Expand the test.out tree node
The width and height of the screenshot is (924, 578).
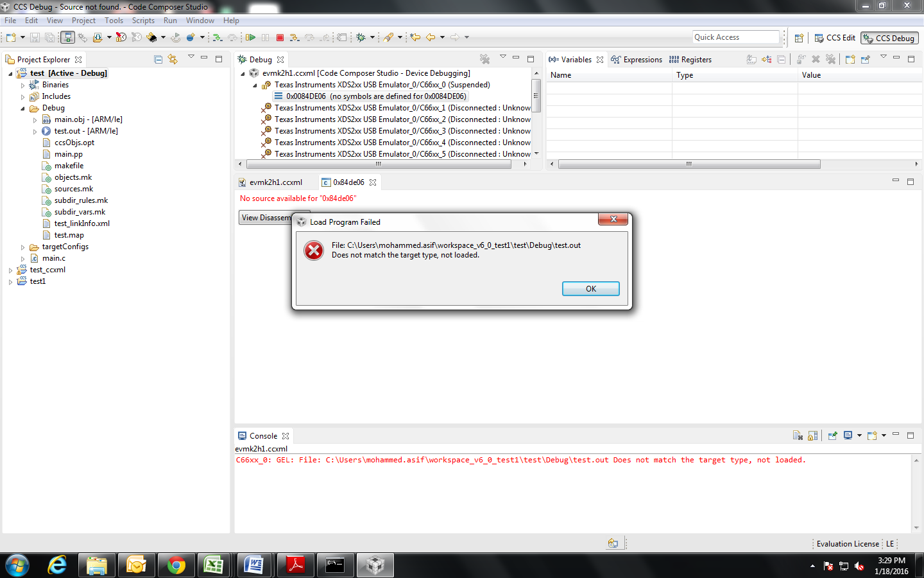[x=35, y=131]
